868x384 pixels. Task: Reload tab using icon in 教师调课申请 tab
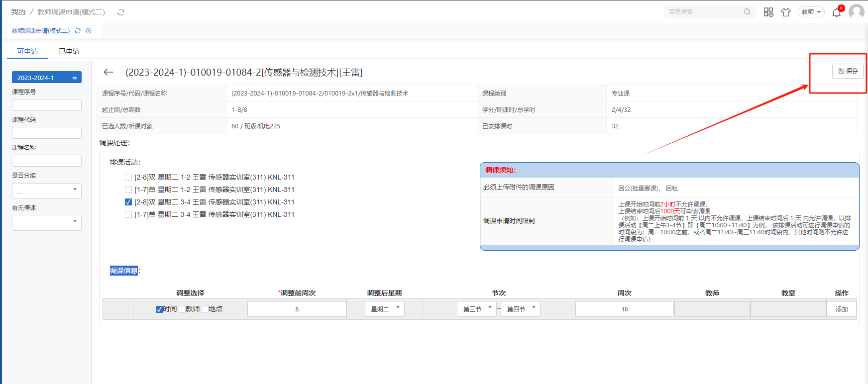[x=78, y=31]
